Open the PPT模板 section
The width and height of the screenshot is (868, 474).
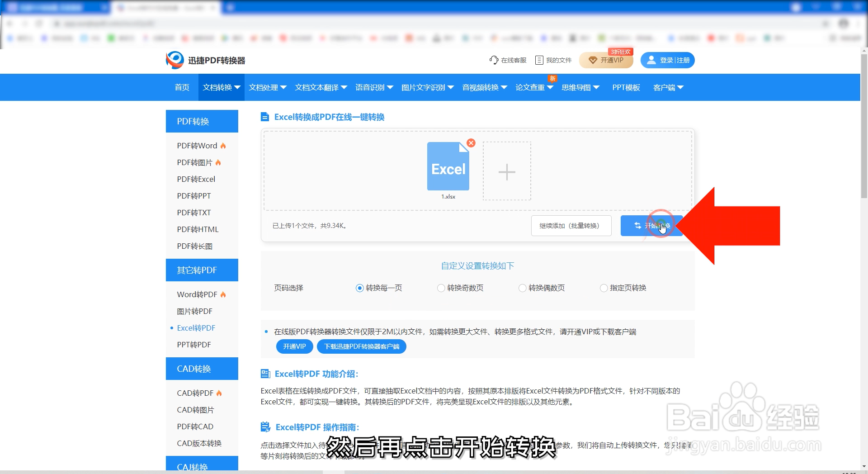tap(626, 87)
